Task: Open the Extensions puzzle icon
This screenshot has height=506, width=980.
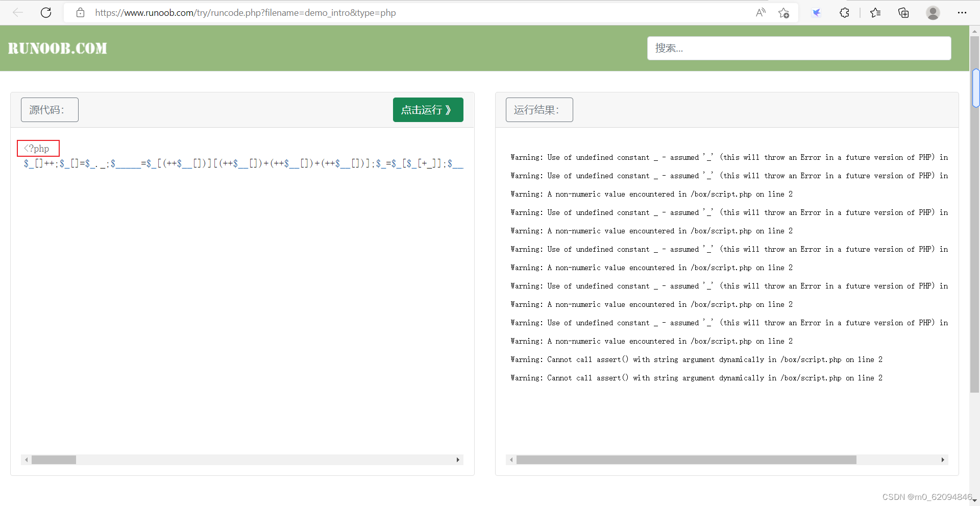Action: click(x=844, y=13)
